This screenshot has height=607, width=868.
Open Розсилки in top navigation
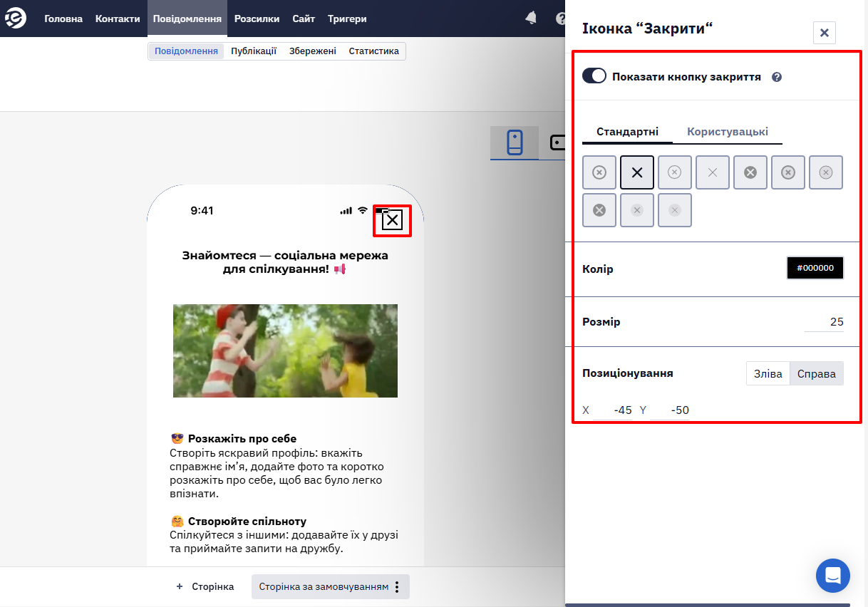(x=257, y=19)
